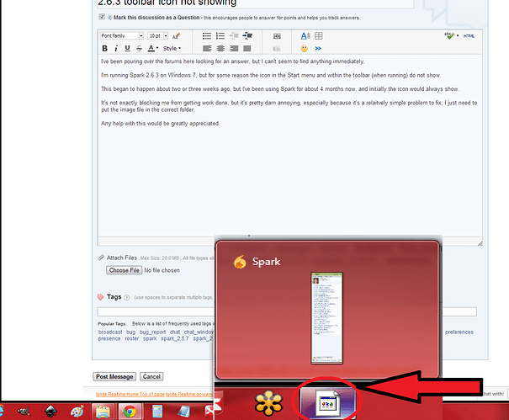The width and height of the screenshot is (509, 420).
Task: Click the yellow flower taskbar icon
Action: pyautogui.click(x=268, y=403)
